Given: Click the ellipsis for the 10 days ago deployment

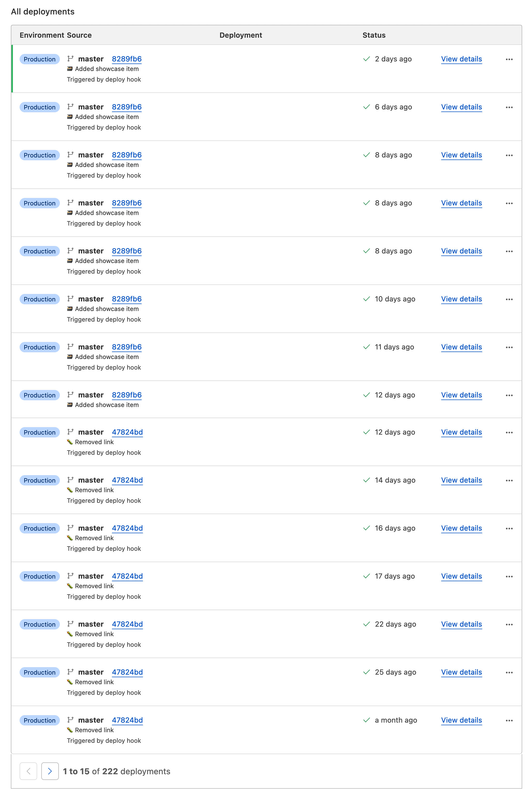Looking at the screenshot, I should click(x=509, y=299).
